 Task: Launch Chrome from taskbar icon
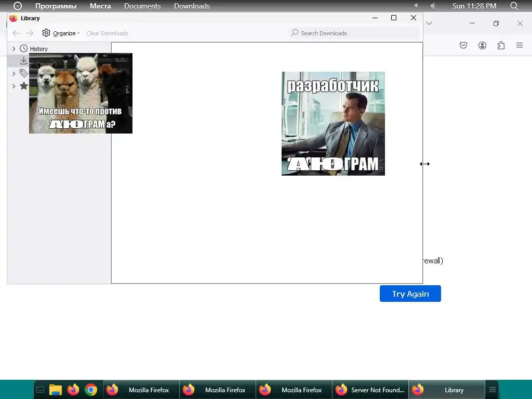(91, 390)
